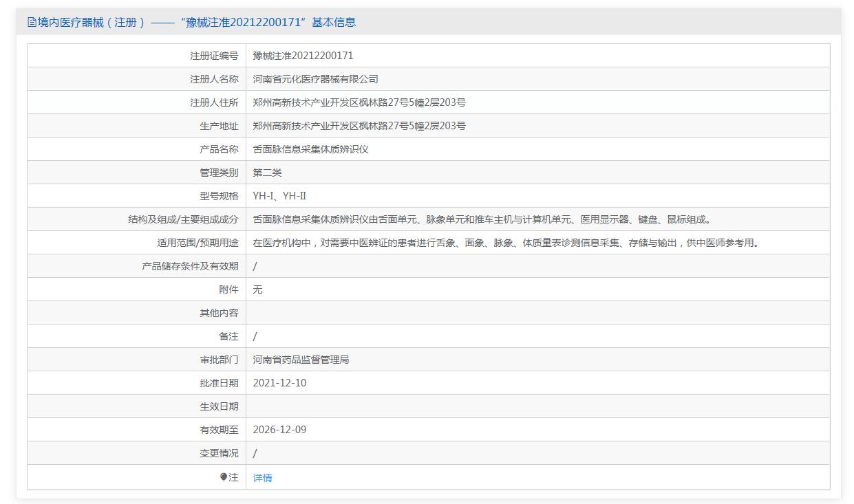Viewport: 854px width, 504px height.
Task: Click model specification YH-I、YH-II
Action: (x=279, y=196)
